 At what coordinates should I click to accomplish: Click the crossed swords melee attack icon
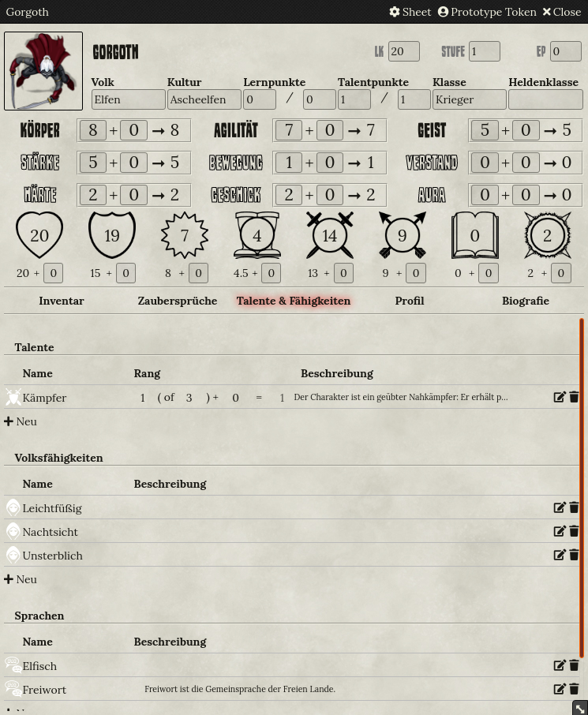(330, 235)
